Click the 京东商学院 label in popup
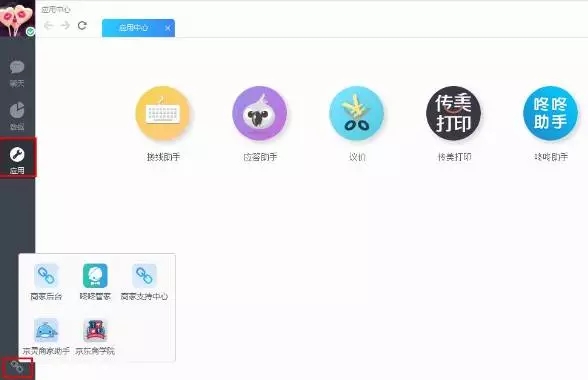 (95, 351)
